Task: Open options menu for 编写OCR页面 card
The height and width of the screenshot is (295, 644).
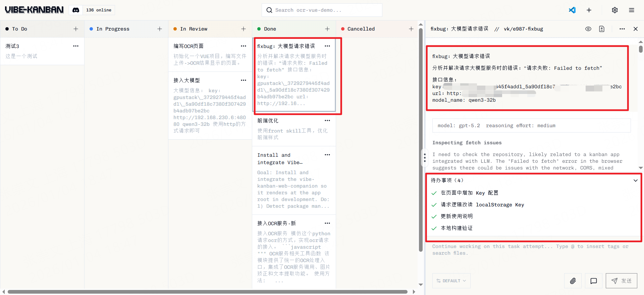Action: pos(244,46)
